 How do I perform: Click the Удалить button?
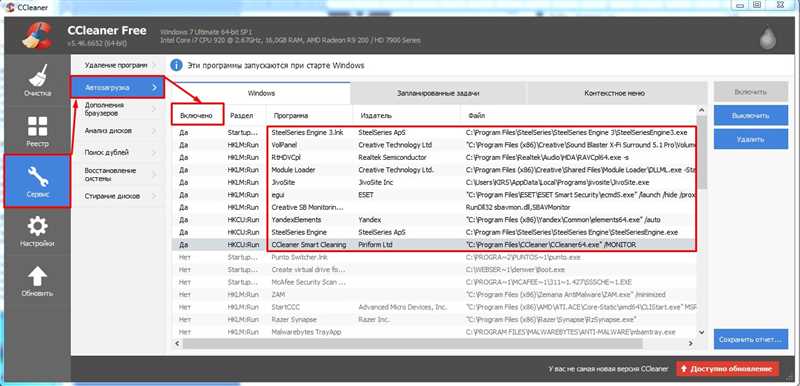coord(751,139)
